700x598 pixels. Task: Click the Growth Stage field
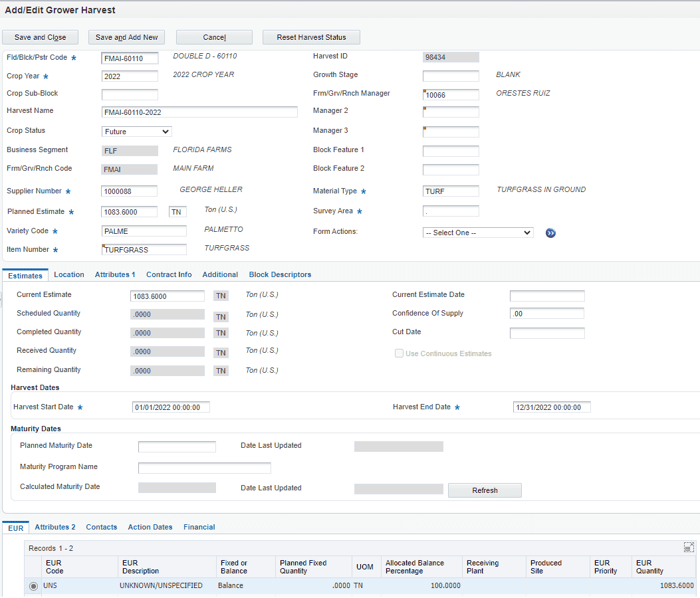click(x=451, y=76)
